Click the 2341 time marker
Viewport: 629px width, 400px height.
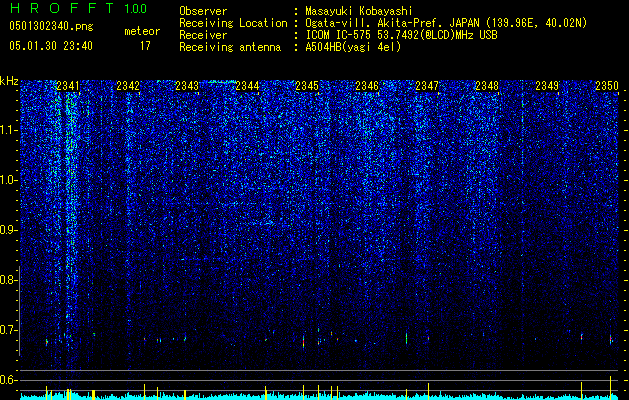coord(68,86)
